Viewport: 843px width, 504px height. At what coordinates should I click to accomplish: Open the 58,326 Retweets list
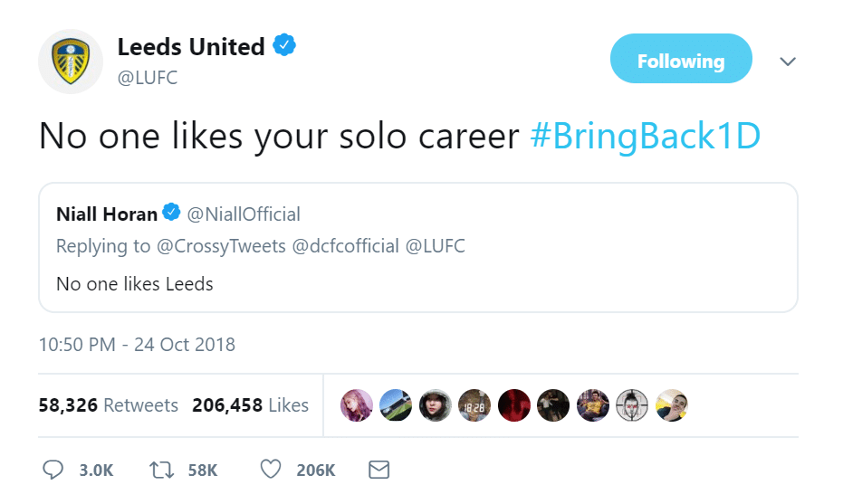pyautogui.click(x=108, y=405)
